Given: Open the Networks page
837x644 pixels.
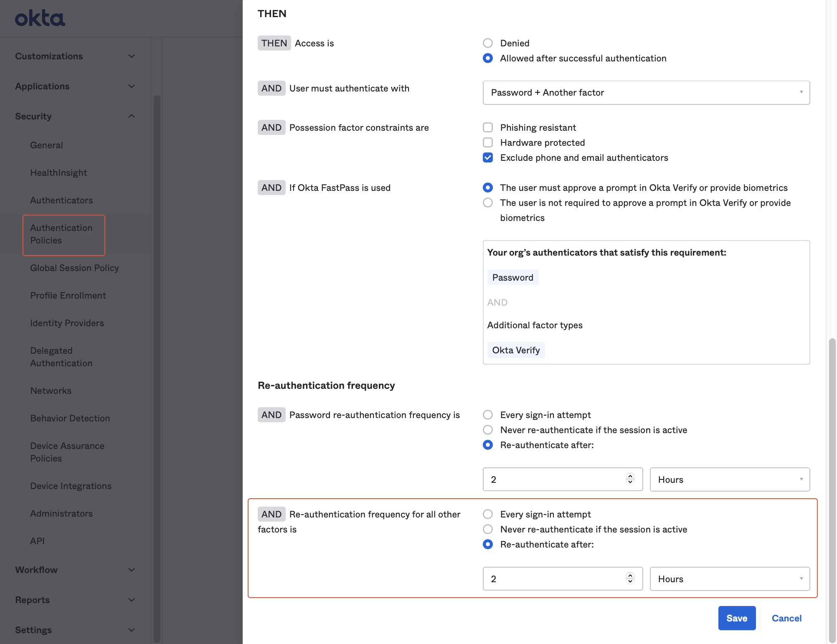Looking at the screenshot, I should pyautogui.click(x=51, y=390).
